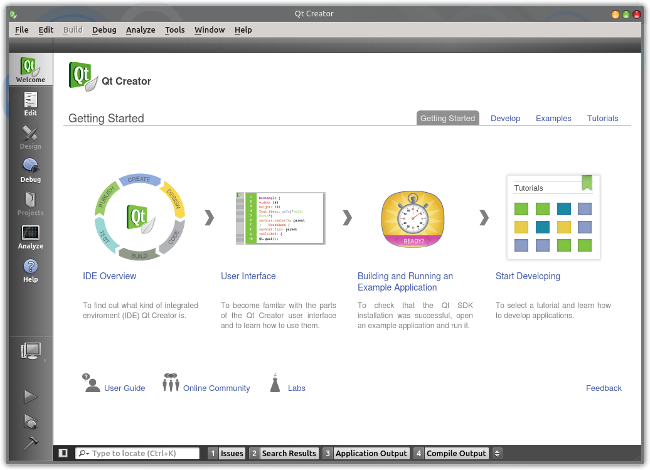Open the Debug menu
Screen dimensions: 650x470
pos(104,30)
